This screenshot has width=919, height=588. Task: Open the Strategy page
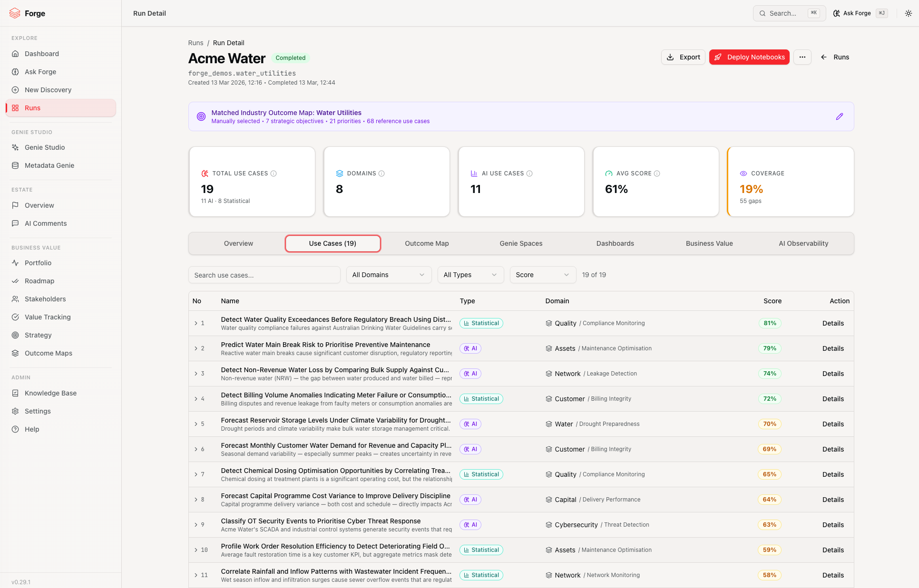(61, 335)
